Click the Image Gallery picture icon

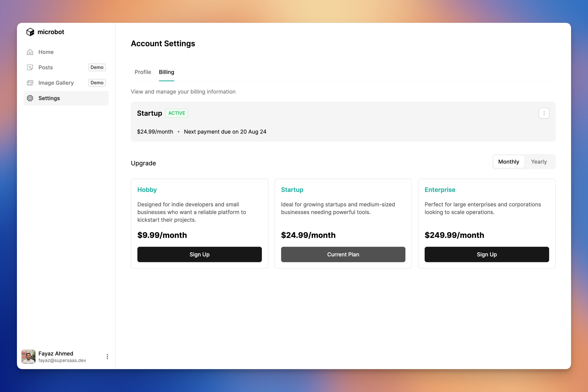click(30, 83)
